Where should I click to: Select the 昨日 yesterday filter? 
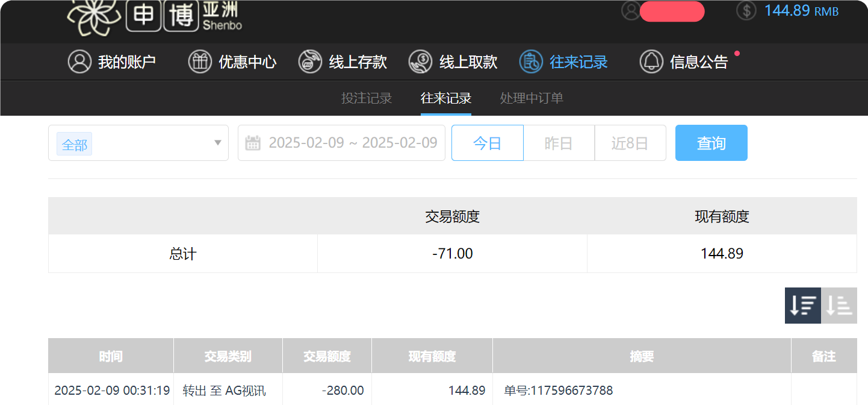point(559,143)
